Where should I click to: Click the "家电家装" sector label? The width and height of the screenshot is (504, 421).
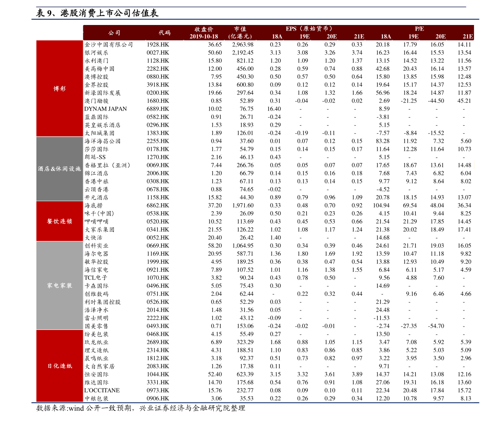(60, 285)
